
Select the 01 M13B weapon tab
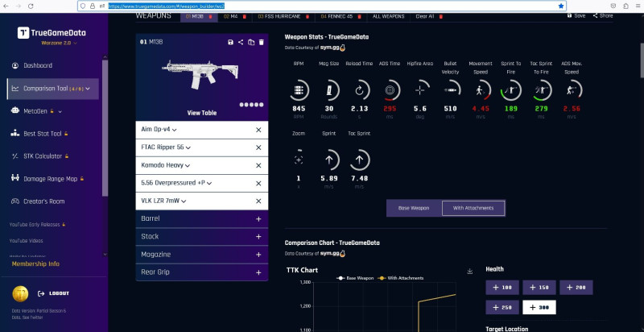click(196, 16)
